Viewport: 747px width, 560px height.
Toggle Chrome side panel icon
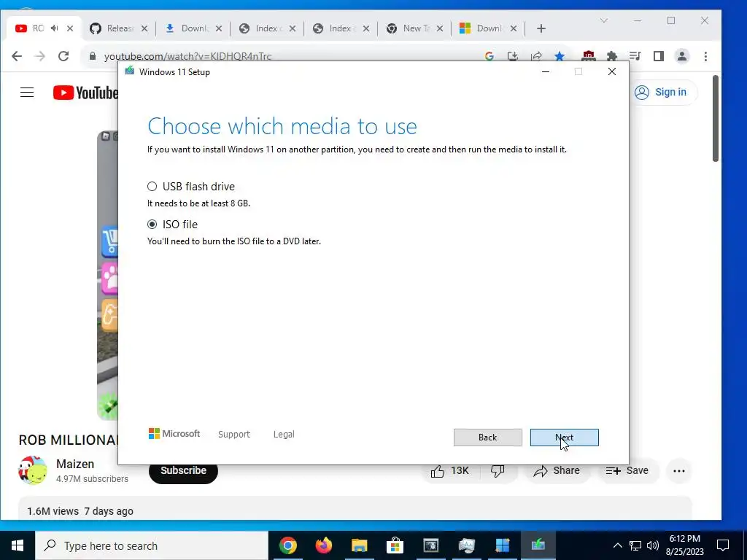point(659,56)
